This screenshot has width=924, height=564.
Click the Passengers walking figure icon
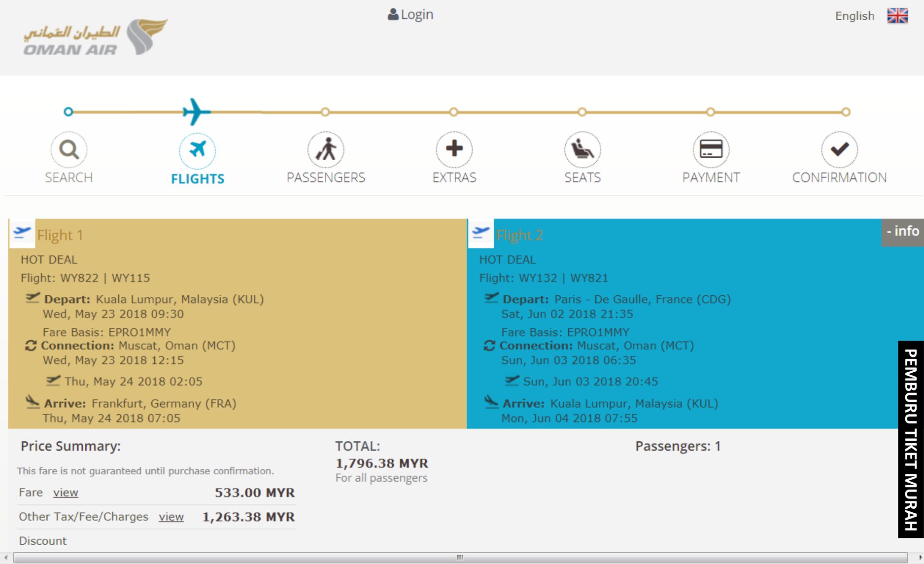pos(326,149)
